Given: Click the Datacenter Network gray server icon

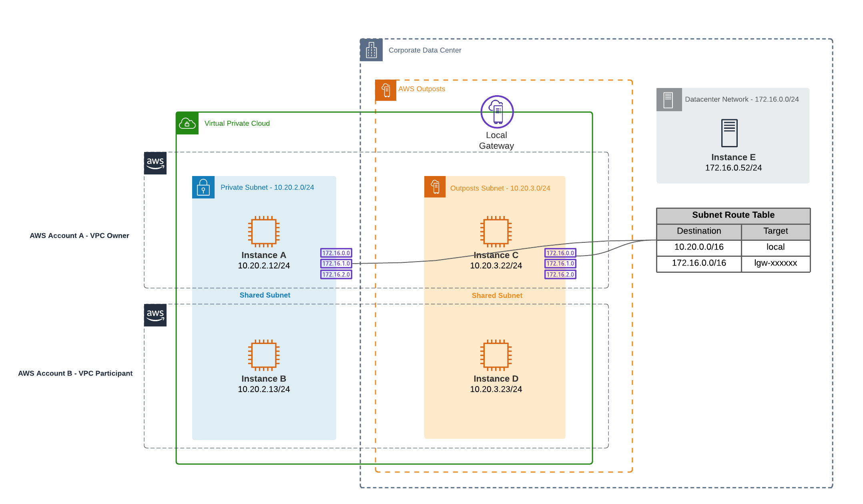Looking at the screenshot, I should pos(669,100).
